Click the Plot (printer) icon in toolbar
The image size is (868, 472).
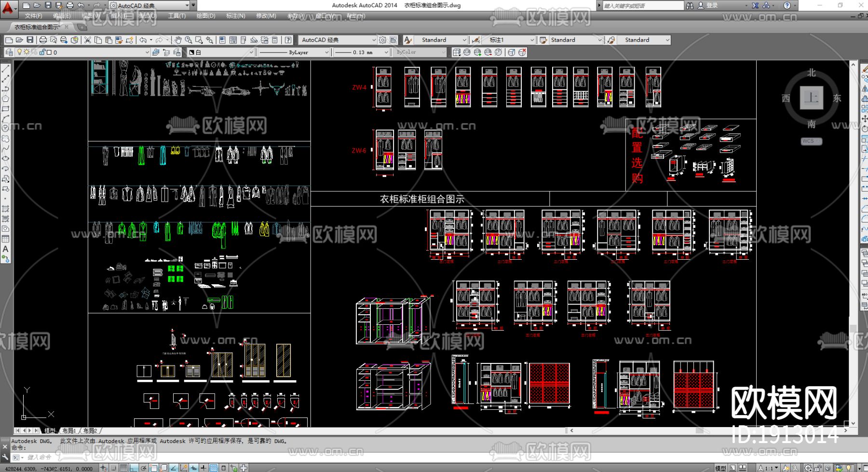coord(43,40)
